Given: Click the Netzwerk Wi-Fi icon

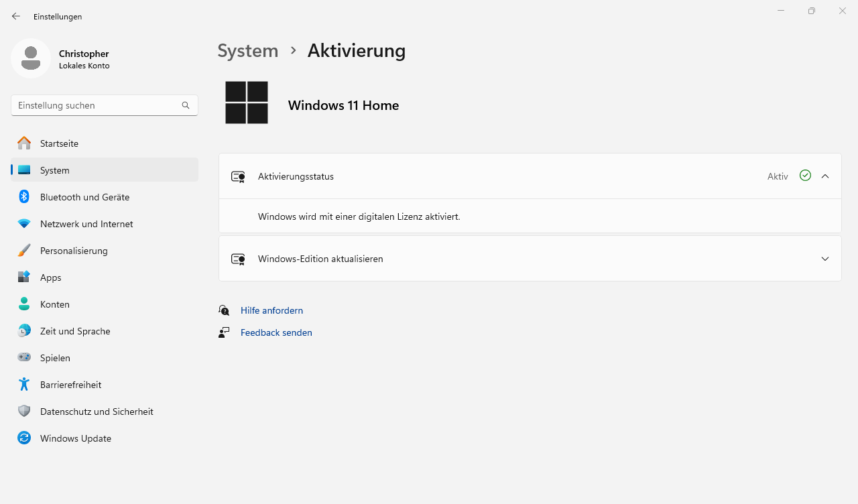Looking at the screenshot, I should [x=24, y=224].
